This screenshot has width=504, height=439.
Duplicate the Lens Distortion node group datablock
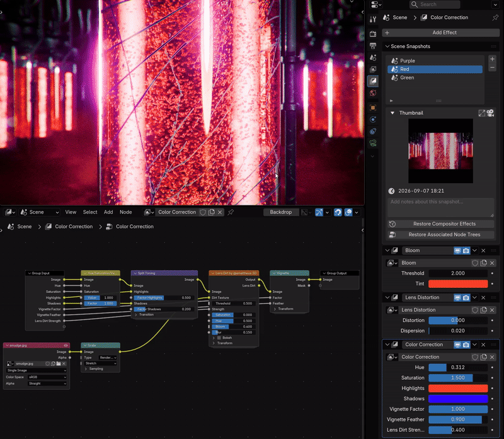pos(483,310)
